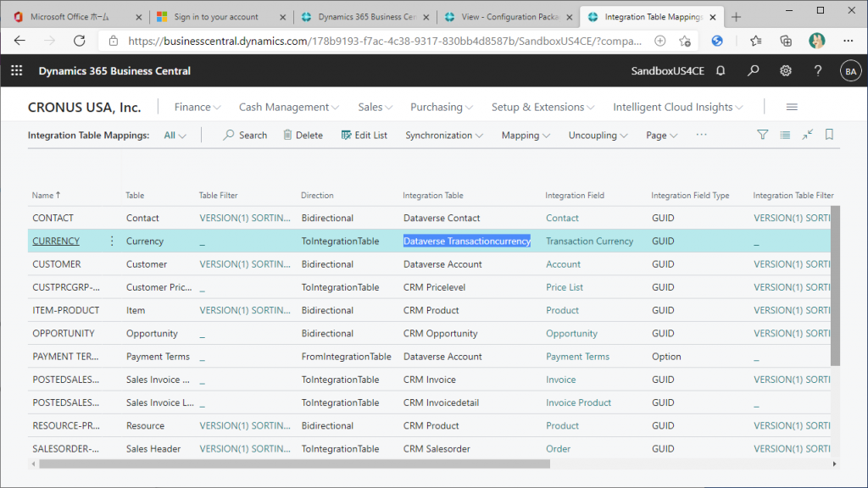Click the vertical scrollbar of the list
The image size is (868, 488).
coord(835,286)
